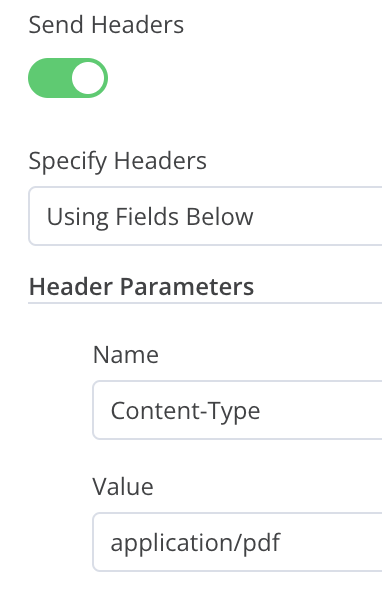Select the 'Using Fields Below' option text
382x590 pixels.
click(x=150, y=217)
